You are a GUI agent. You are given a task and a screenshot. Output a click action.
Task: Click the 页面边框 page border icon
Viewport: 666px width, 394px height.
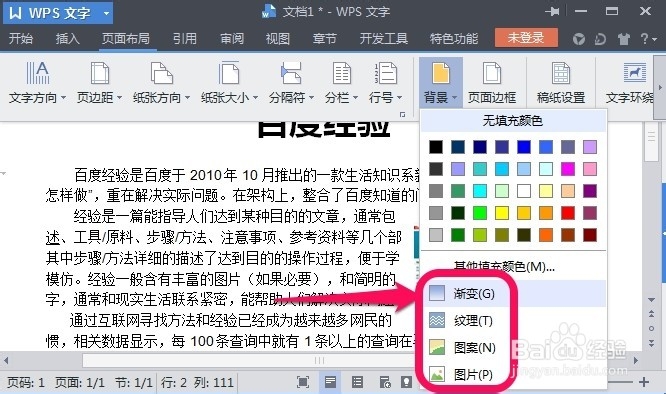492,73
